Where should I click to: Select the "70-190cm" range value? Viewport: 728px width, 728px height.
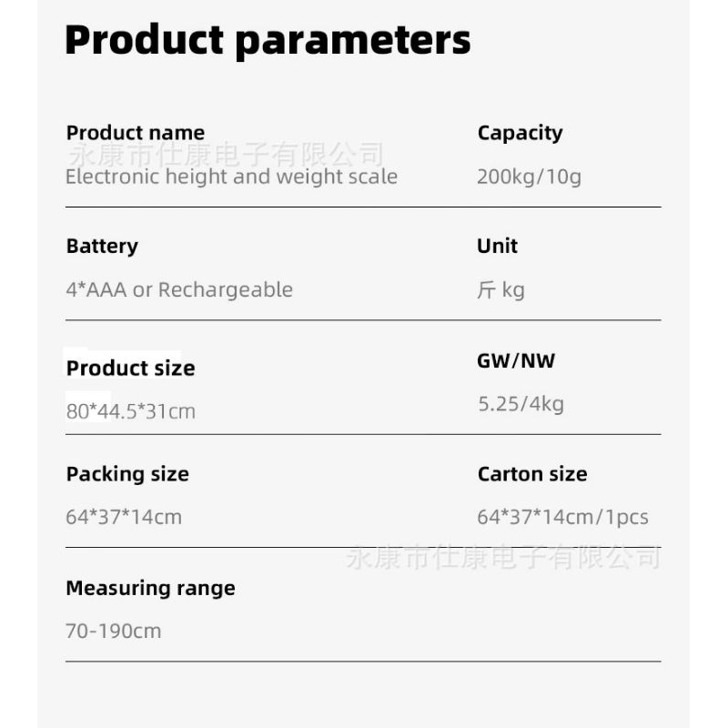113,631
